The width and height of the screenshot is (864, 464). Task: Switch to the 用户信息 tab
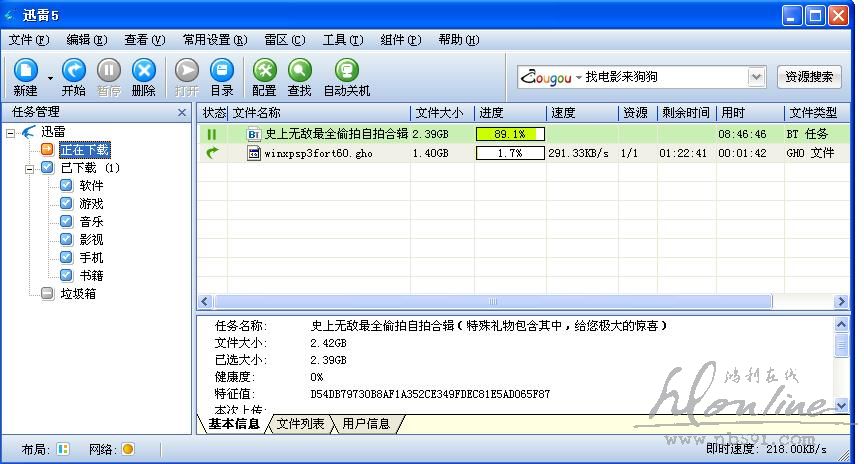(x=366, y=424)
